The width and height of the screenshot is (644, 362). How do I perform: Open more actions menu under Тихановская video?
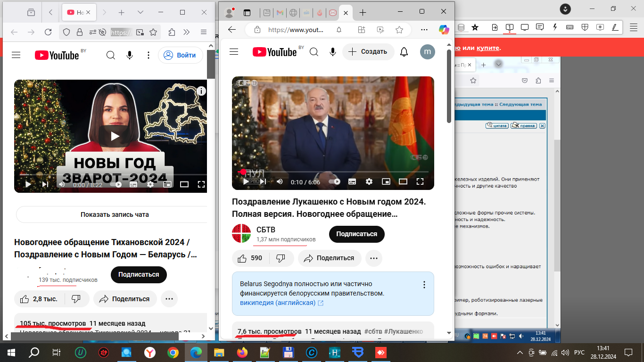pyautogui.click(x=169, y=299)
